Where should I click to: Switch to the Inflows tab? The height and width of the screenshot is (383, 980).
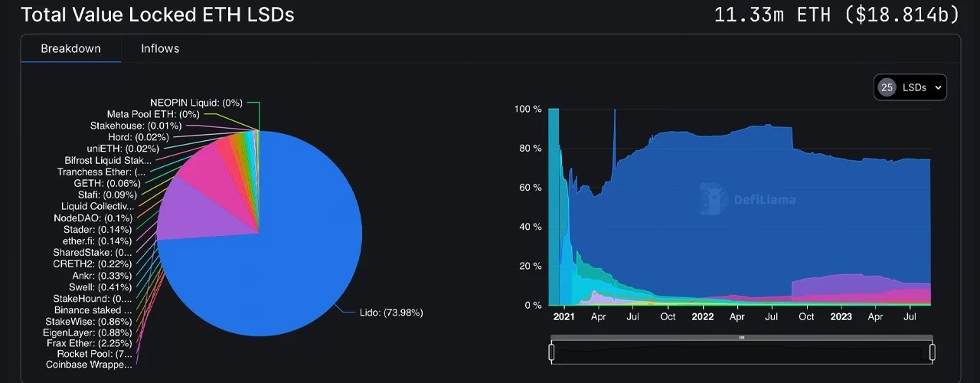(x=160, y=48)
